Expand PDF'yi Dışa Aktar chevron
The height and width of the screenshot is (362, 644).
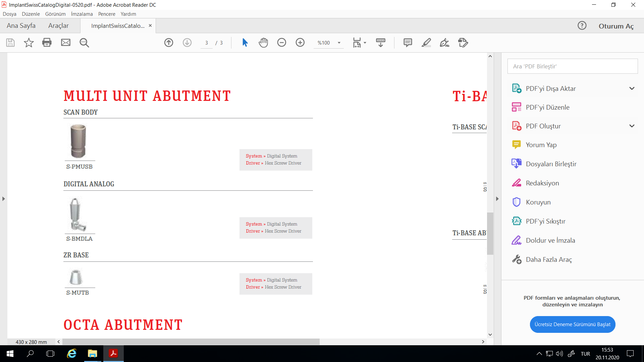(632, 88)
